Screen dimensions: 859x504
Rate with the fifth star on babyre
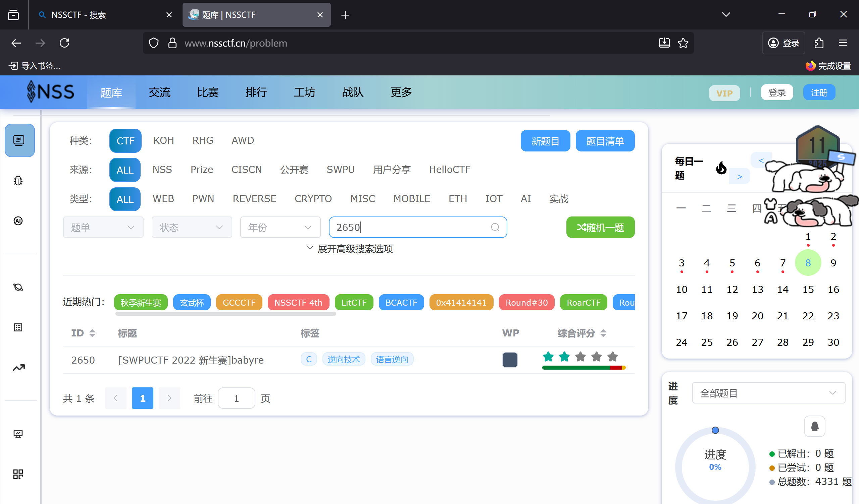[613, 357]
